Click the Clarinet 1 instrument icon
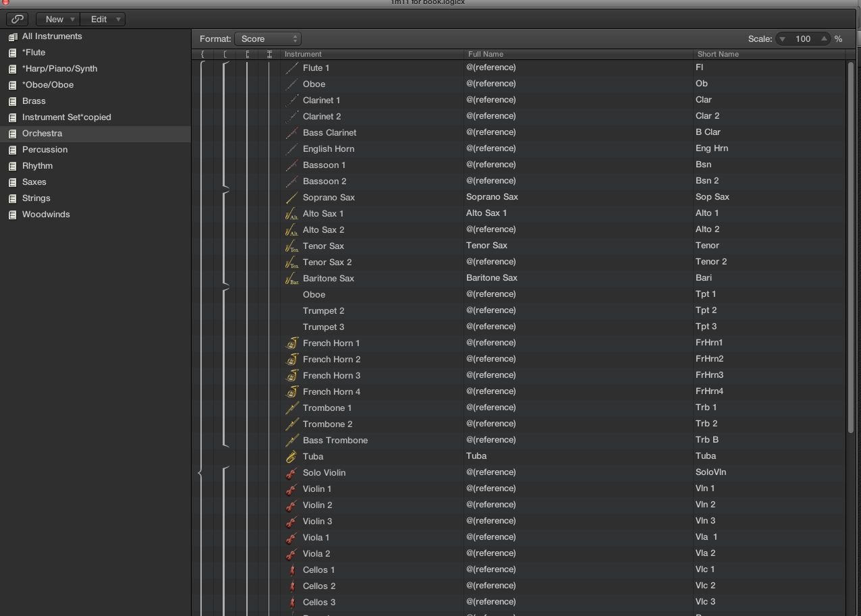The width and height of the screenshot is (861, 616). tap(291, 100)
